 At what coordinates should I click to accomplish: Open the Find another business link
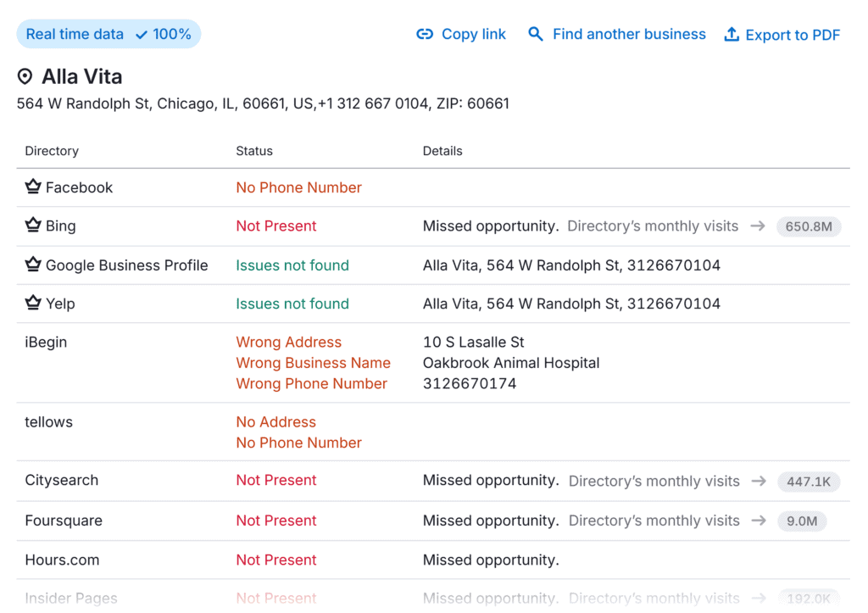point(628,35)
